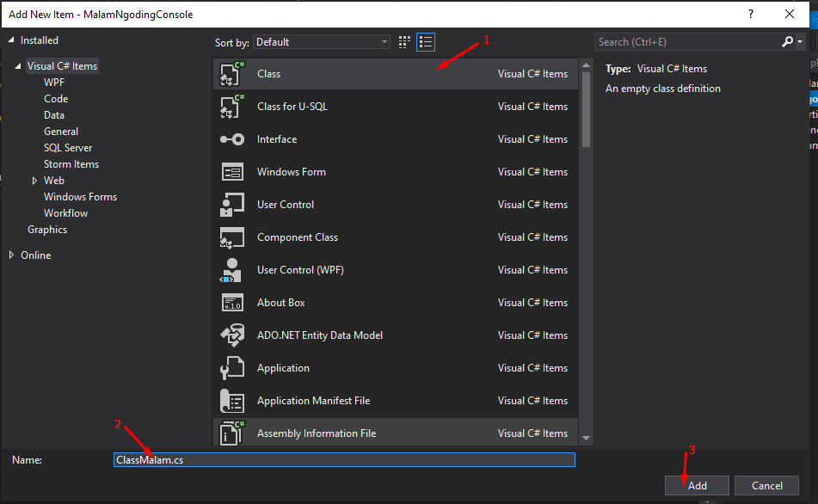This screenshot has width=818, height=504.
Task: Click the Name input field
Action: 344,459
